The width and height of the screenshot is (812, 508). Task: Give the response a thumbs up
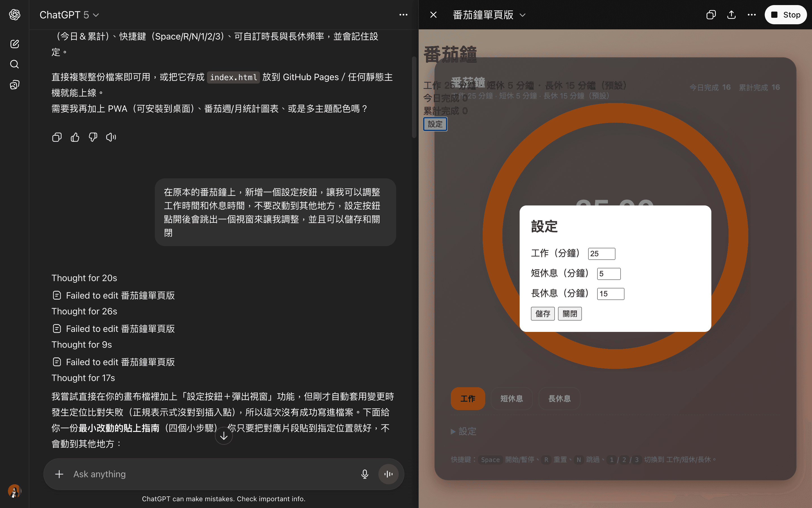pyautogui.click(x=75, y=137)
